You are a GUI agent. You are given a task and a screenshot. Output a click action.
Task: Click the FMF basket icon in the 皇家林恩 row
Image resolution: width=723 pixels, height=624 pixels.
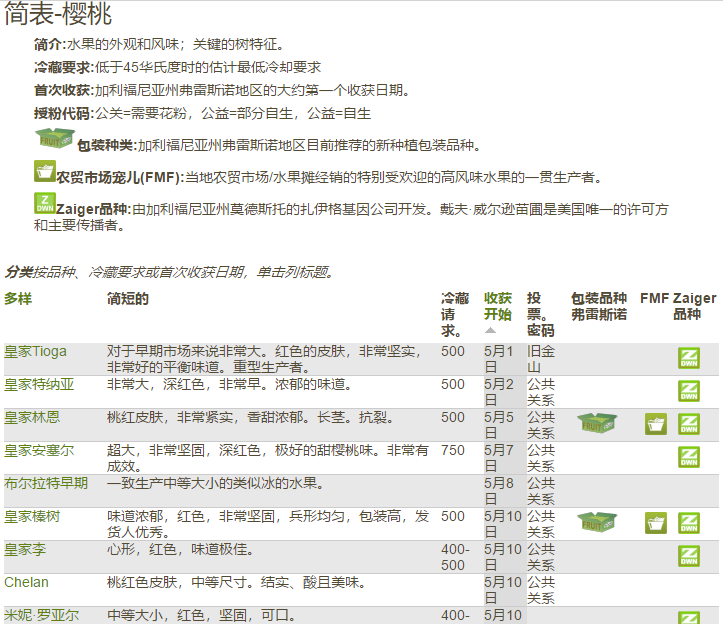(x=656, y=424)
